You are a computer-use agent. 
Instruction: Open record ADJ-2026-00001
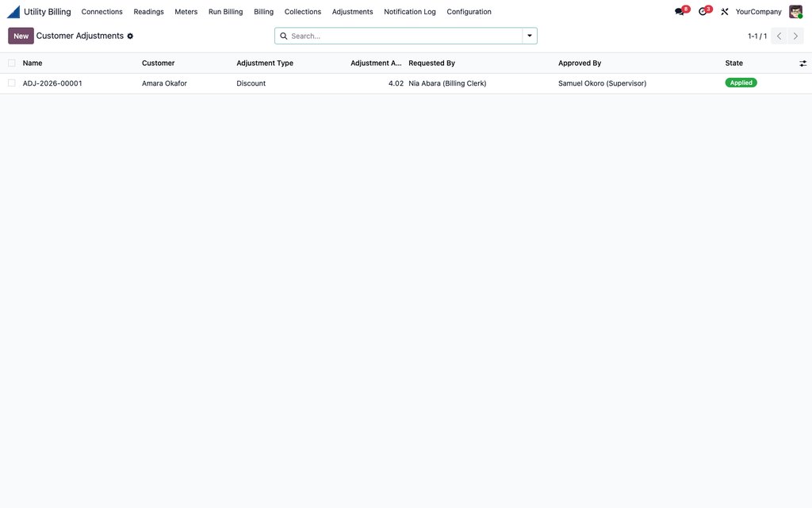pos(52,83)
